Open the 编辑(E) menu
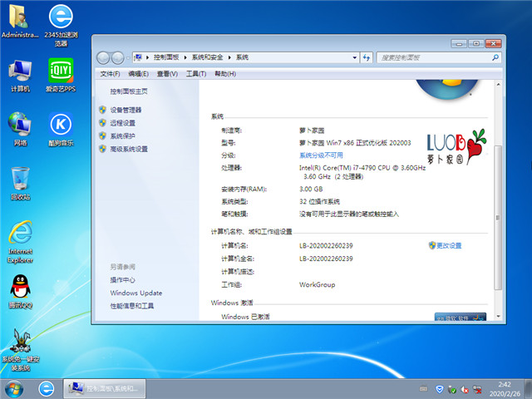This screenshot has width=532, height=399. 139,74
